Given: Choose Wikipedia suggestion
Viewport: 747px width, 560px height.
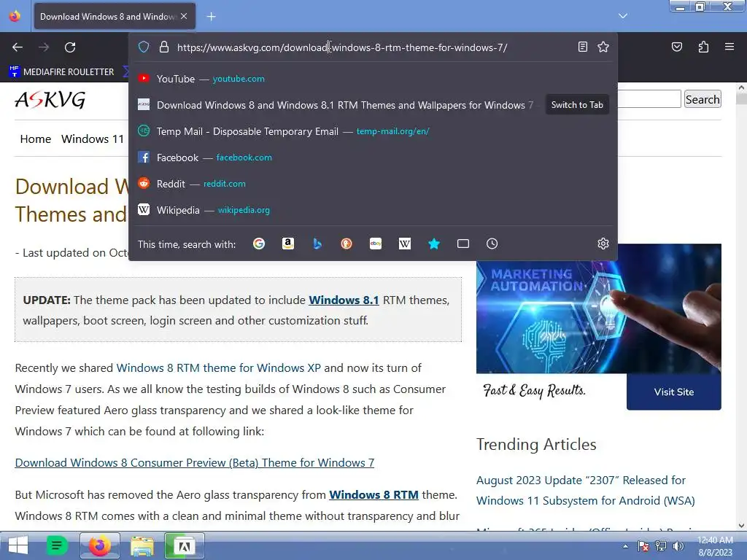Looking at the screenshot, I should click(373, 209).
